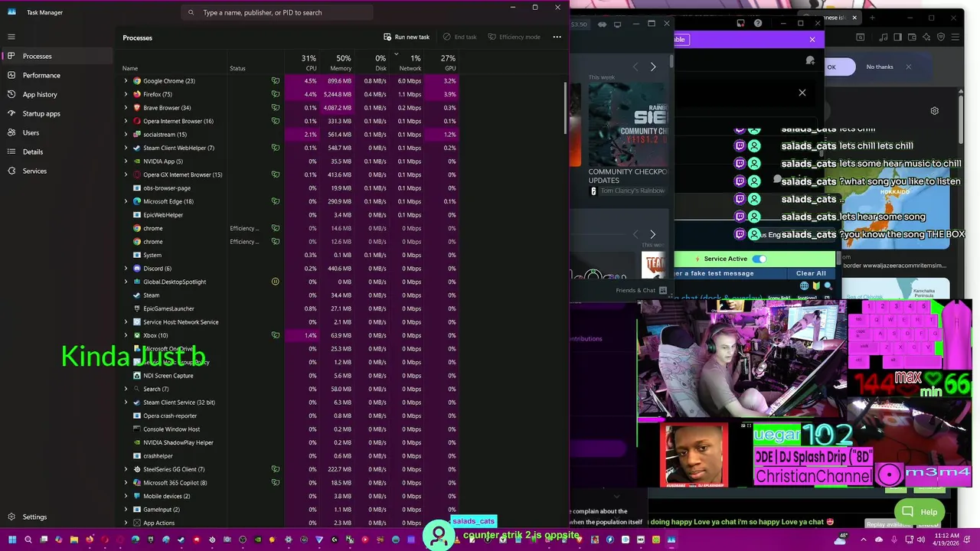Click the Run new task button
980x551 pixels.
point(407,37)
